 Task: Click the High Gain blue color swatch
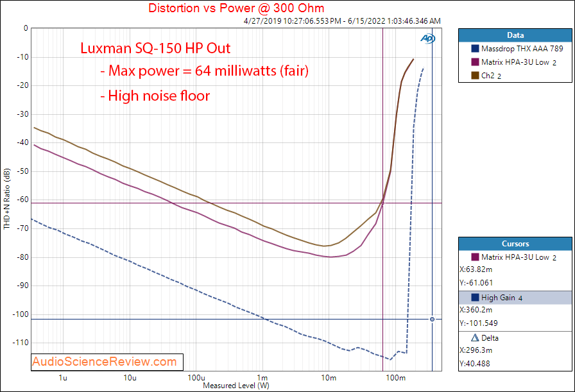(475, 298)
